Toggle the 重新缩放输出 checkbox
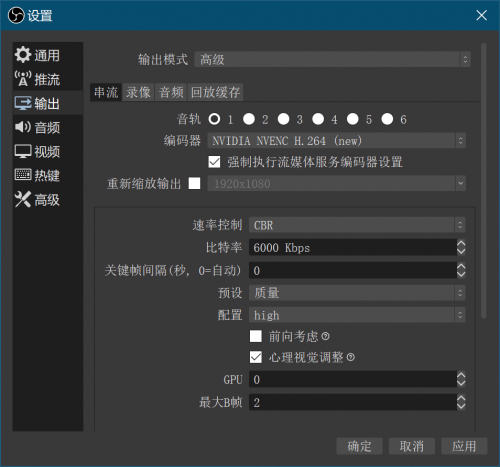 pos(194,183)
